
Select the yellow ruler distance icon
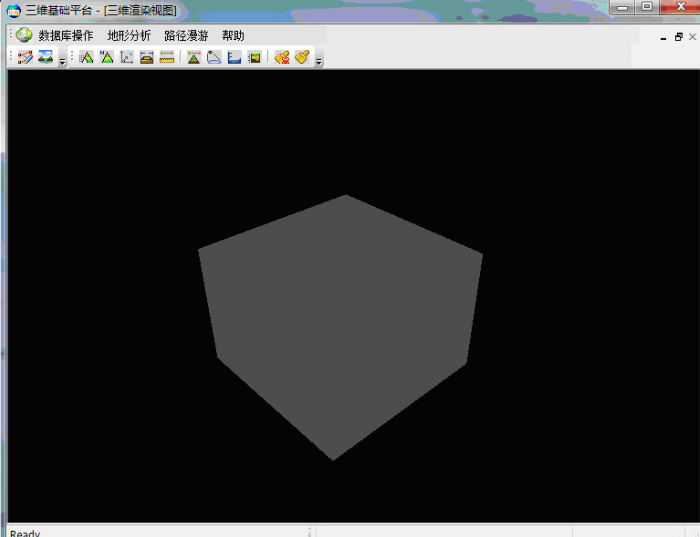(x=167, y=57)
